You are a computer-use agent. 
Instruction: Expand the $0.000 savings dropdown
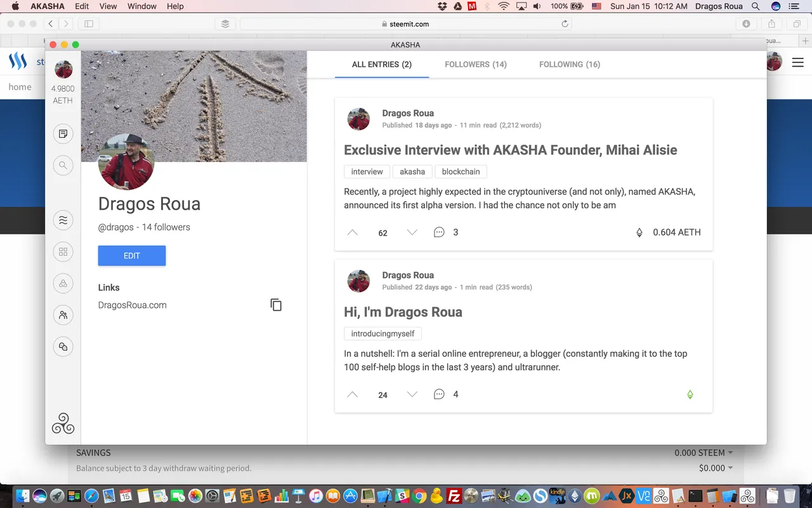(716, 468)
